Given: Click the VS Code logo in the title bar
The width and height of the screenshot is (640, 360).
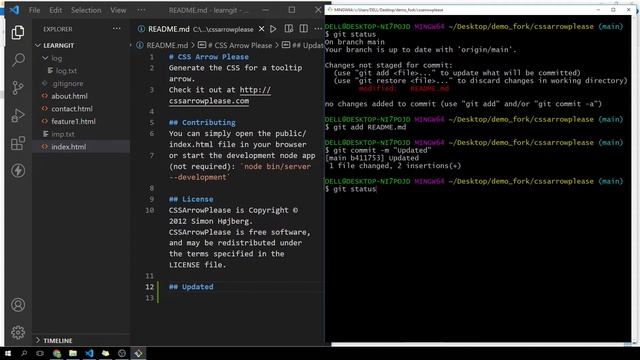Looking at the screenshot, I should 15,10.
